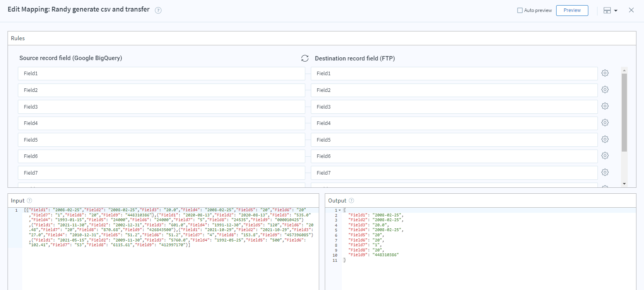644x290 pixels.
Task: Click Output line showing "Field9": "448310386"
Action: tap(373, 255)
